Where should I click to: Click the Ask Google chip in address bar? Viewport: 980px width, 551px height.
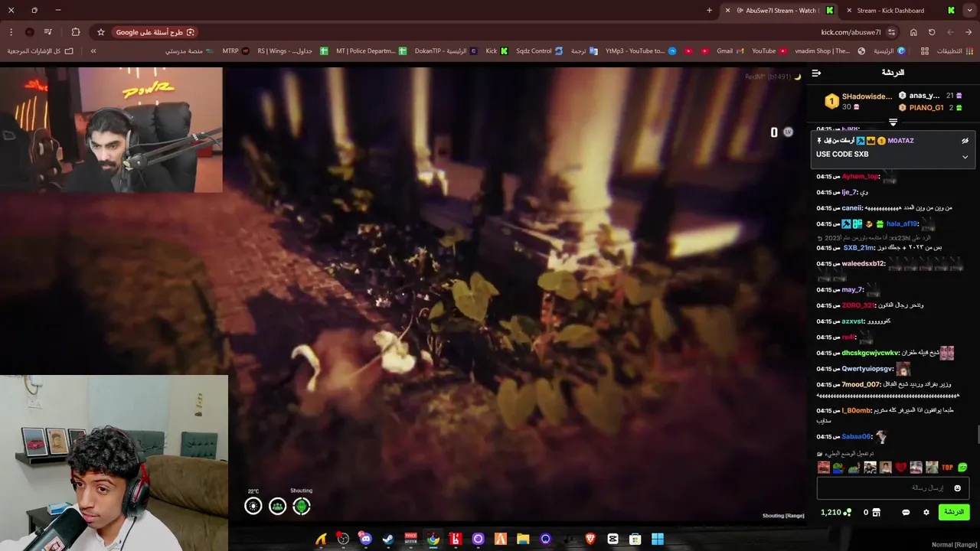156,32
